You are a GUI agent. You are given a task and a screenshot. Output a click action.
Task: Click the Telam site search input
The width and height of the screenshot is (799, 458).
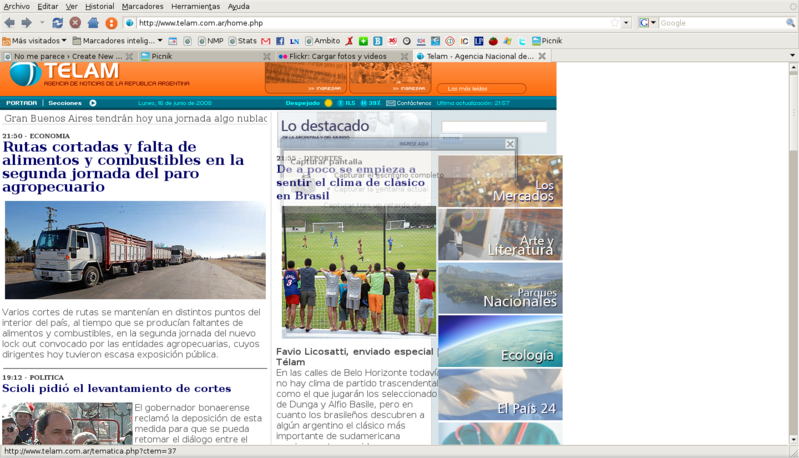pos(494,127)
